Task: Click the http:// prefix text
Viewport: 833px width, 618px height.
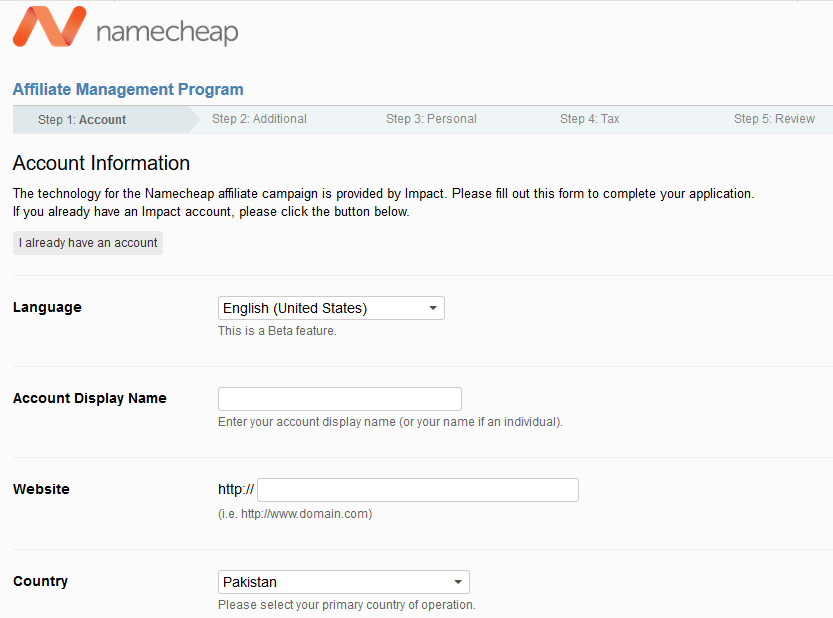Action: click(236, 489)
